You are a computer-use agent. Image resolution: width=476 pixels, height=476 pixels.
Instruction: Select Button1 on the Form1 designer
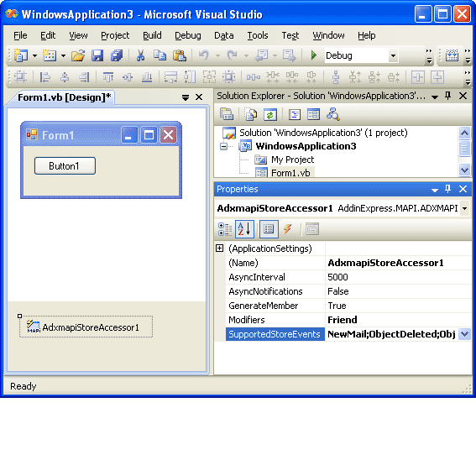pyautogui.click(x=65, y=166)
